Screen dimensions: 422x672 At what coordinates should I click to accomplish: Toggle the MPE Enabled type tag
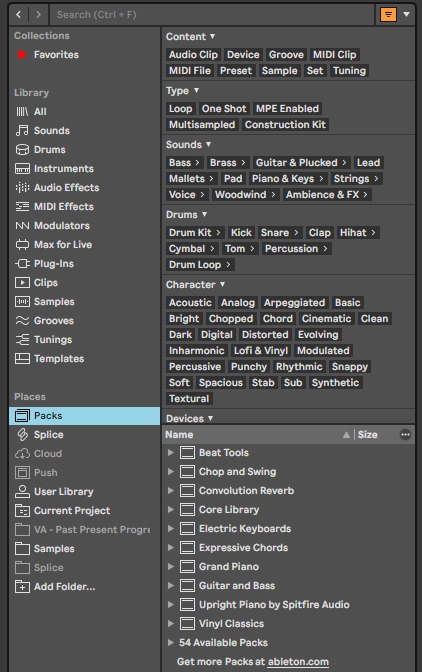287,109
